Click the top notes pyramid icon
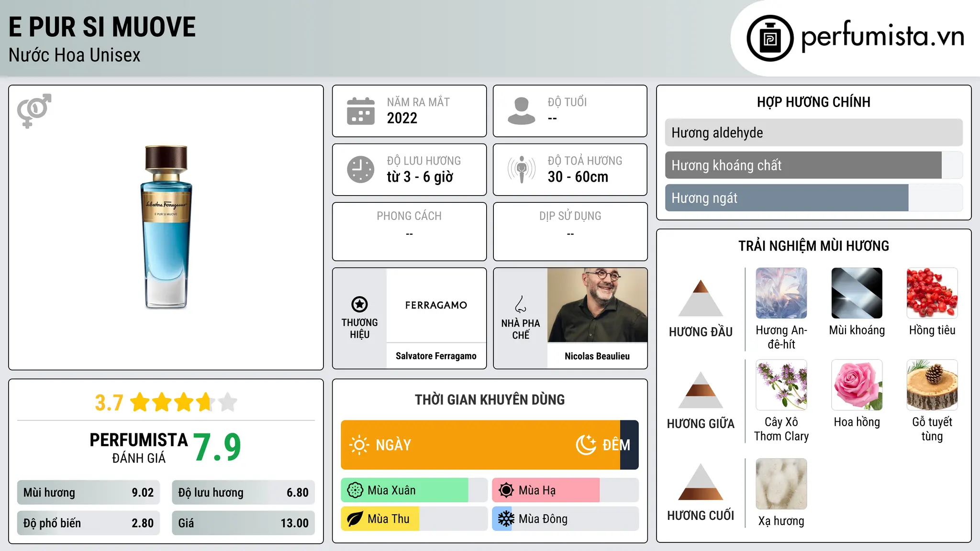The width and height of the screenshot is (980, 551). (701, 298)
